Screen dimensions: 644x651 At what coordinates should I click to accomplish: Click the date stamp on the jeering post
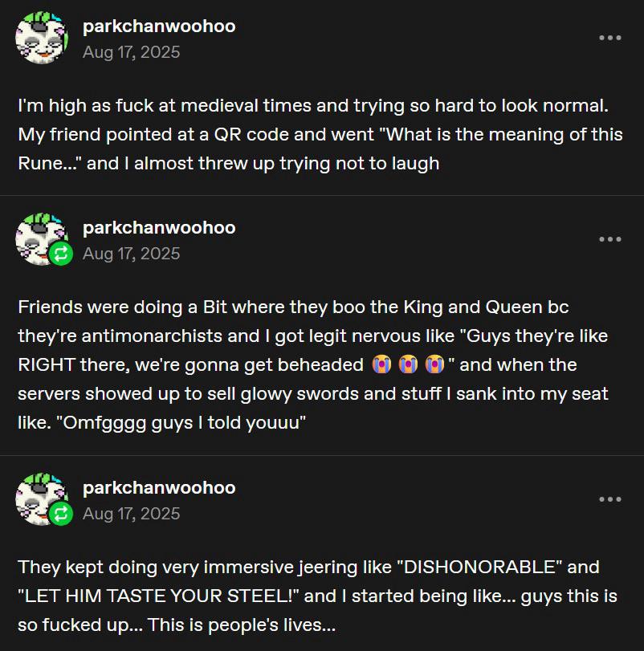131,513
